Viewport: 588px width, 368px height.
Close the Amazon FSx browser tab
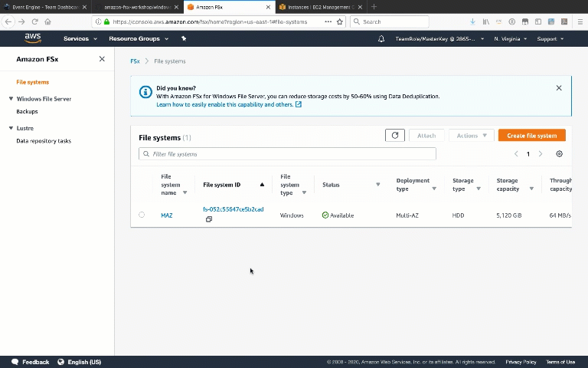[268, 7]
